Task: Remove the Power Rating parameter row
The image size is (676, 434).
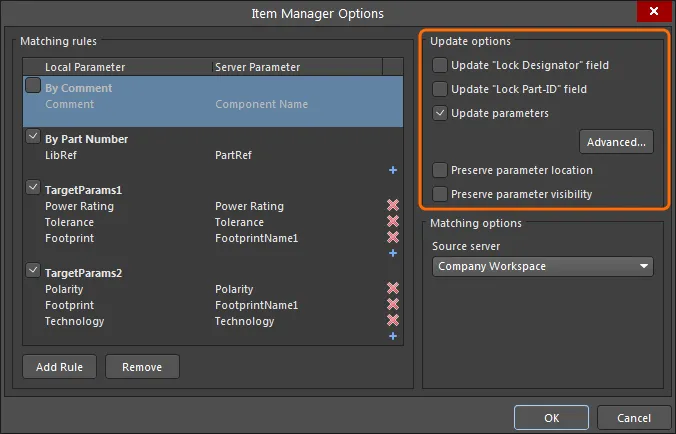Action: [x=393, y=205]
